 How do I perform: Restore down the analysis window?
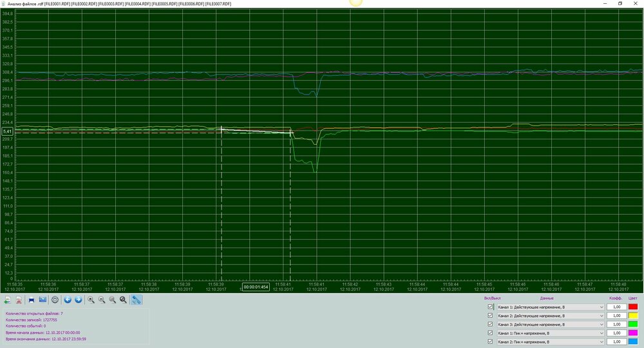click(620, 3)
